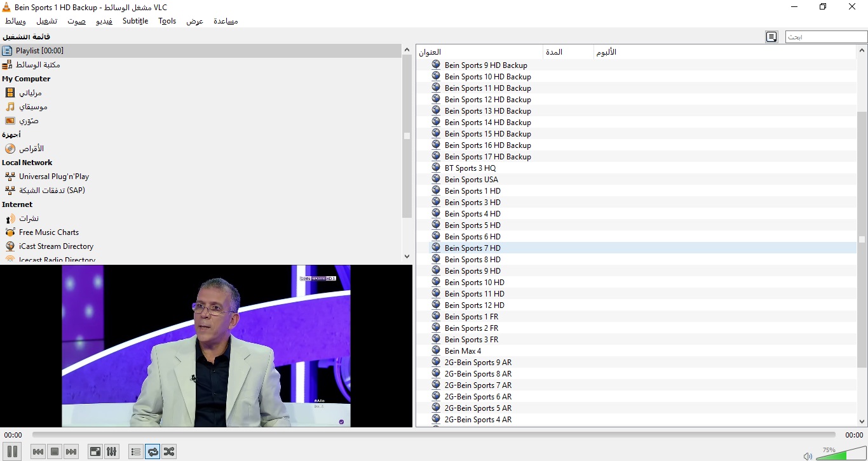Click the video preview frame

pos(206,346)
